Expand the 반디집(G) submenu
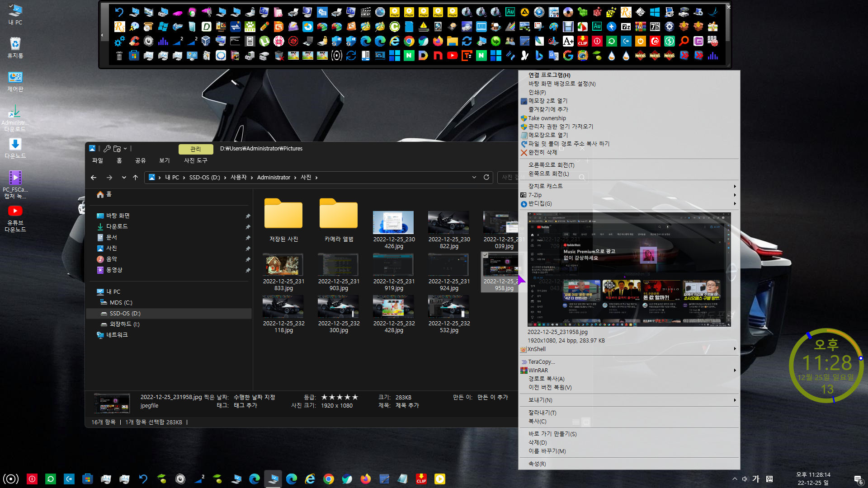Viewport: 868px width, 488px height. click(x=629, y=204)
